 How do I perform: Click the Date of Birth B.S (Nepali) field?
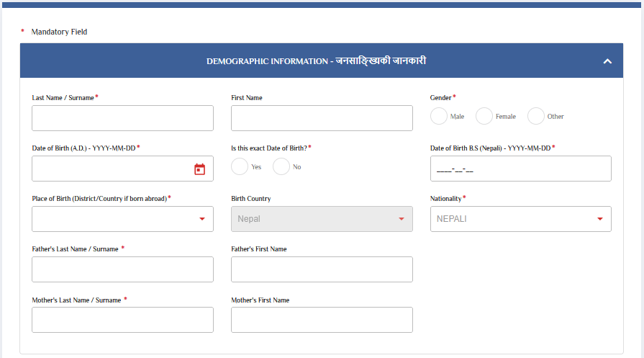coord(520,169)
